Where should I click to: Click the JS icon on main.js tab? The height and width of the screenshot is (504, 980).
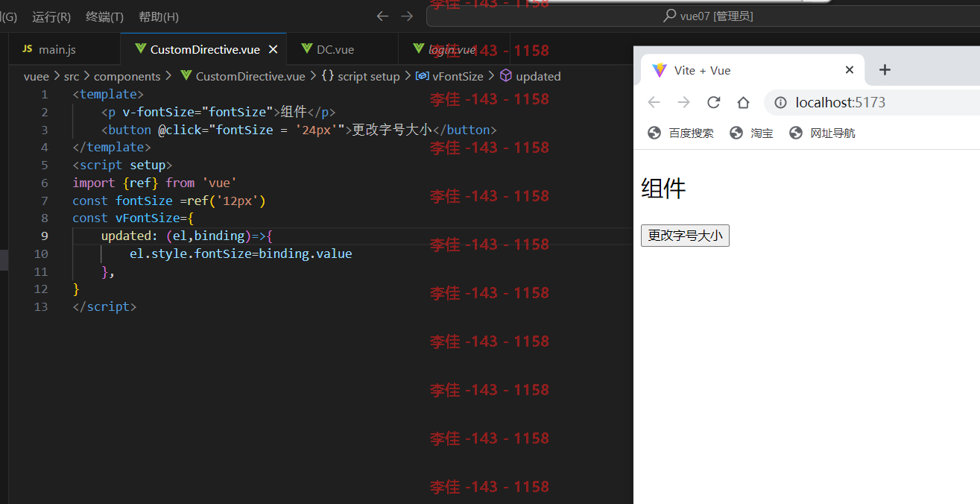click(x=28, y=49)
